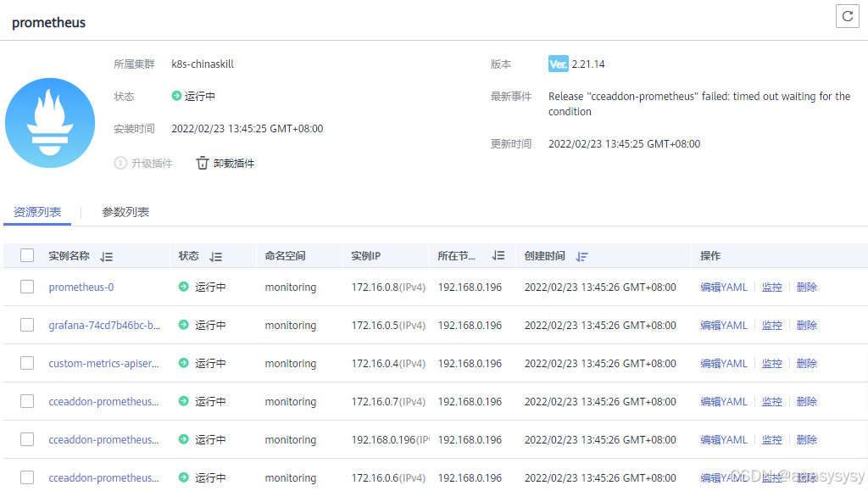Click 删除 for prometheus-0
Image resolution: width=868 pixels, height=491 pixels.
click(807, 287)
